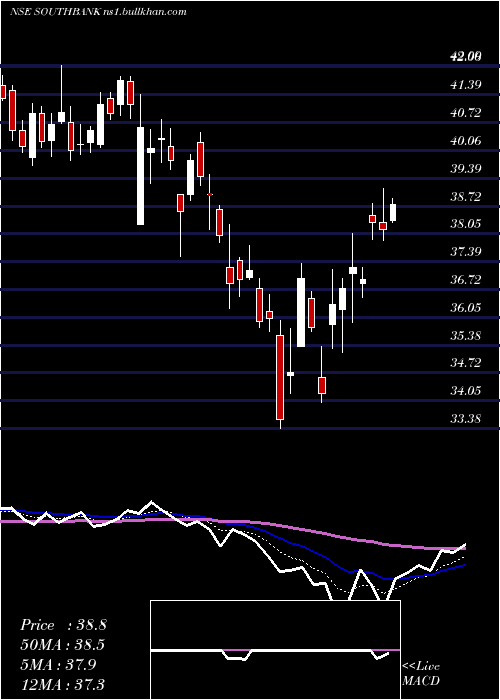Click the 37.39 price axis label

click(465, 252)
